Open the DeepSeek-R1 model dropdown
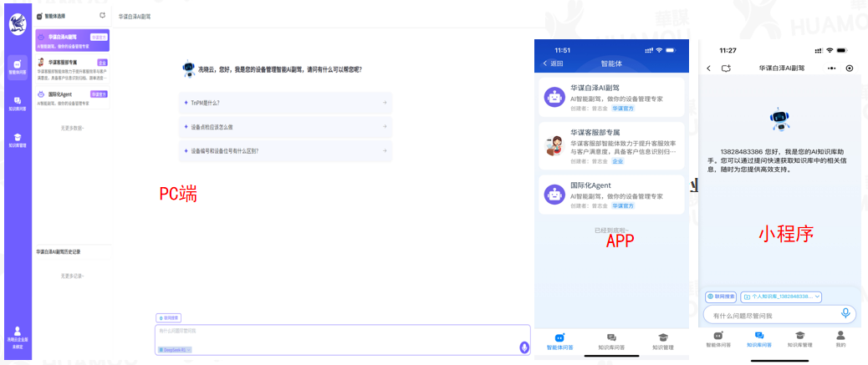The image size is (868, 365). pyautogui.click(x=175, y=350)
